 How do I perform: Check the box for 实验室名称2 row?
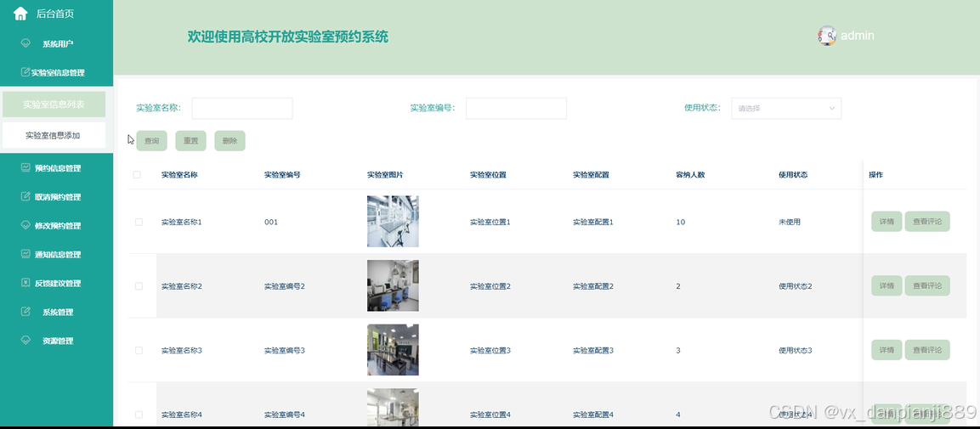(x=139, y=286)
